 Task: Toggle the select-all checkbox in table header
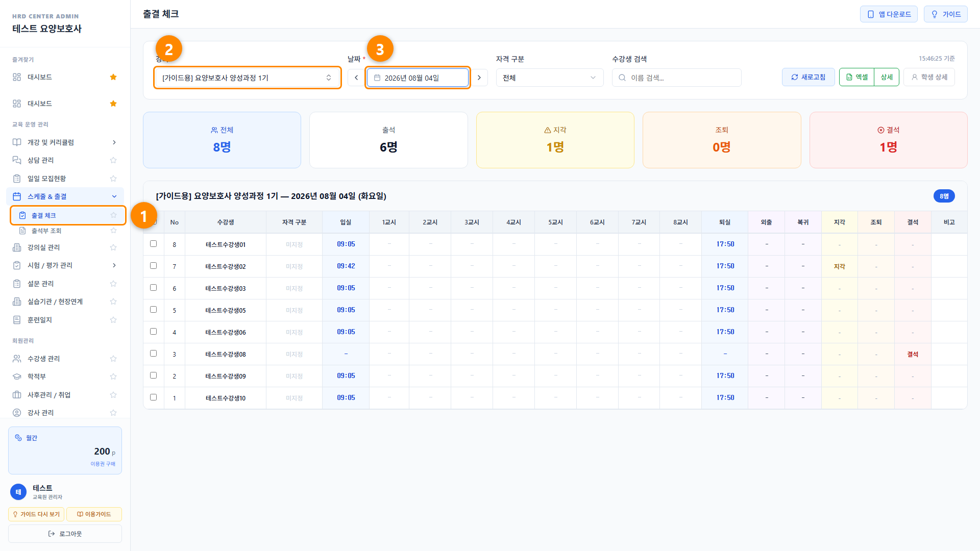click(x=154, y=222)
